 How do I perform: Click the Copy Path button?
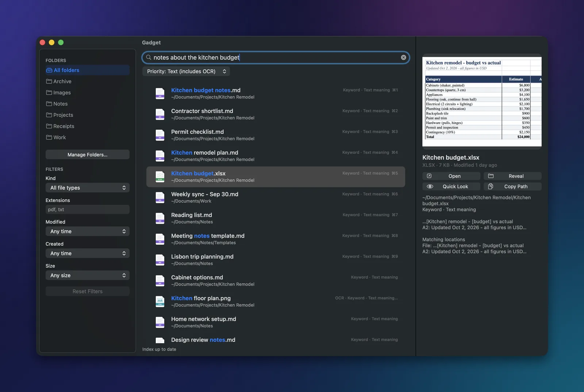[x=512, y=187]
